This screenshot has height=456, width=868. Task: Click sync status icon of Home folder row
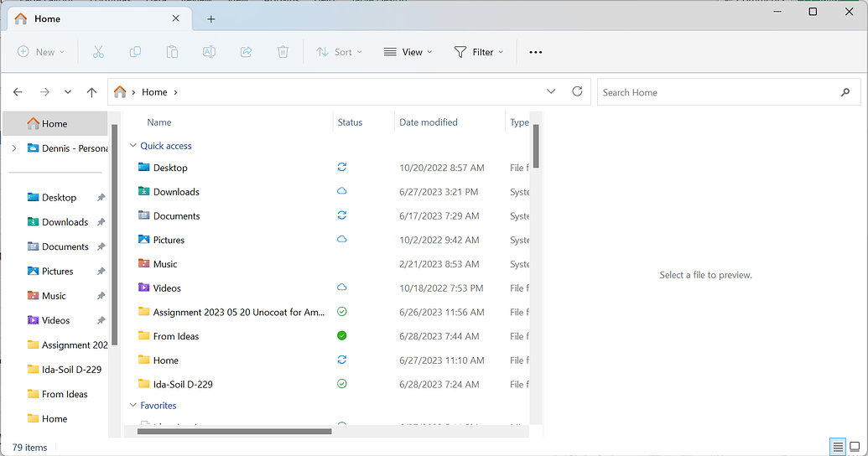[342, 360]
